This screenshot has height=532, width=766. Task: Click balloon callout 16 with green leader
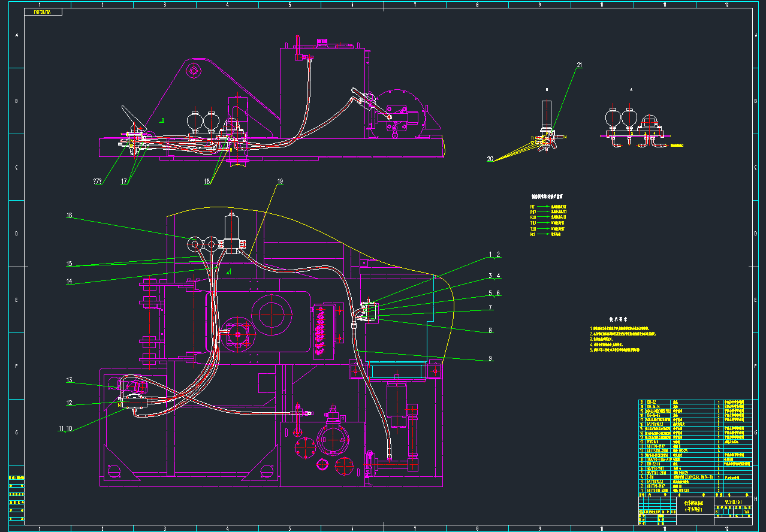pos(70,215)
